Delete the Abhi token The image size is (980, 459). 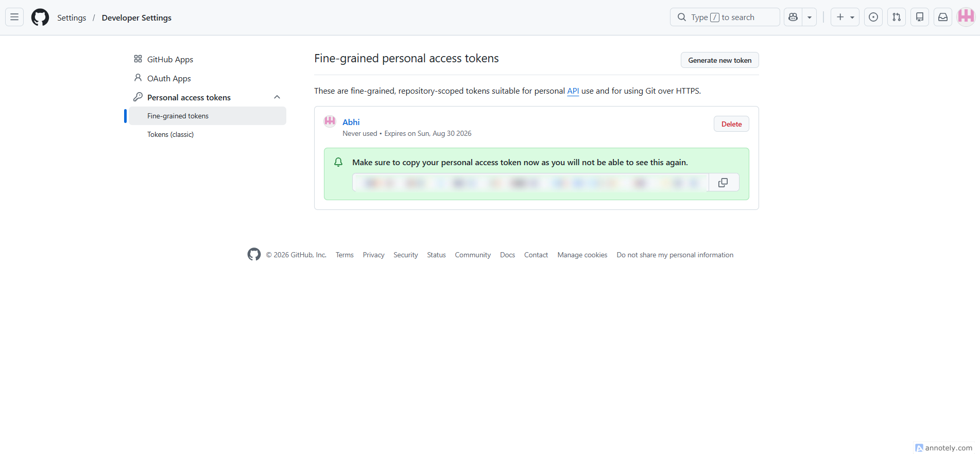pyautogui.click(x=731, y=124)
